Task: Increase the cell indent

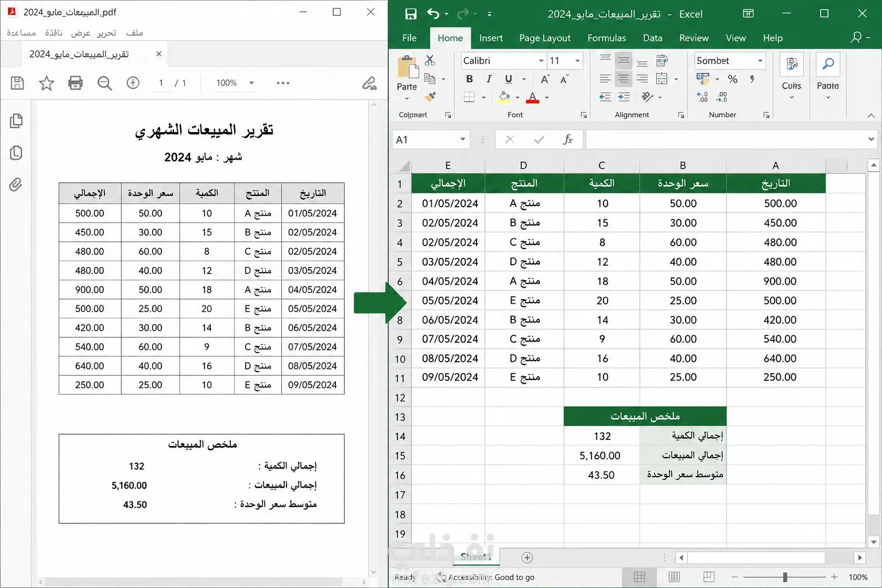Action: 624,97
